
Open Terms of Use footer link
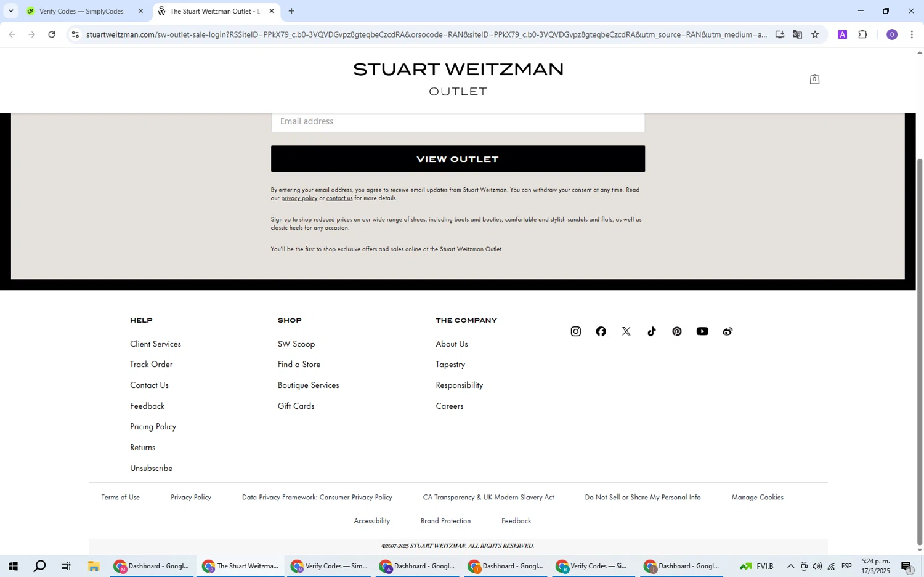pyautogui.click(x=121, y=498)
